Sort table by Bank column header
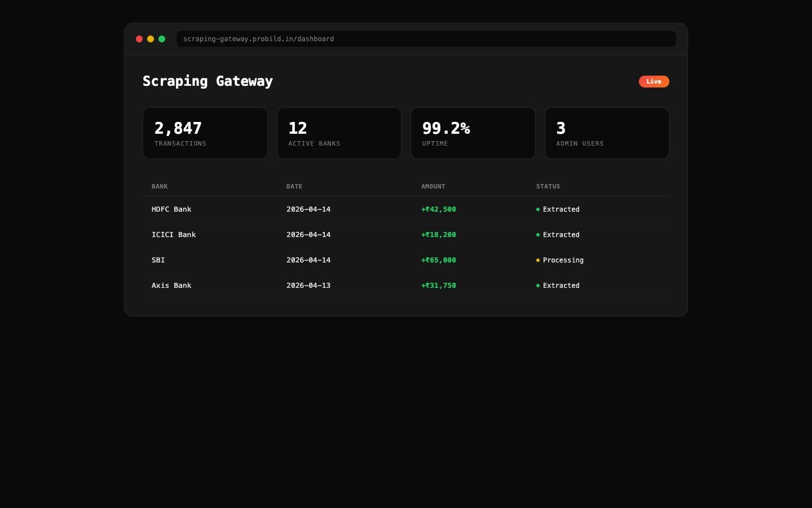Screen dimensions: 812x508 pyautogui.click(x=160, y=186)
